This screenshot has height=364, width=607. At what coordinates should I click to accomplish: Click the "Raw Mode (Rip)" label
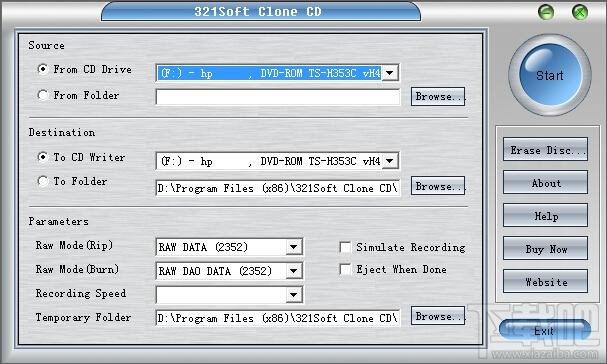(x=74, y=246)
